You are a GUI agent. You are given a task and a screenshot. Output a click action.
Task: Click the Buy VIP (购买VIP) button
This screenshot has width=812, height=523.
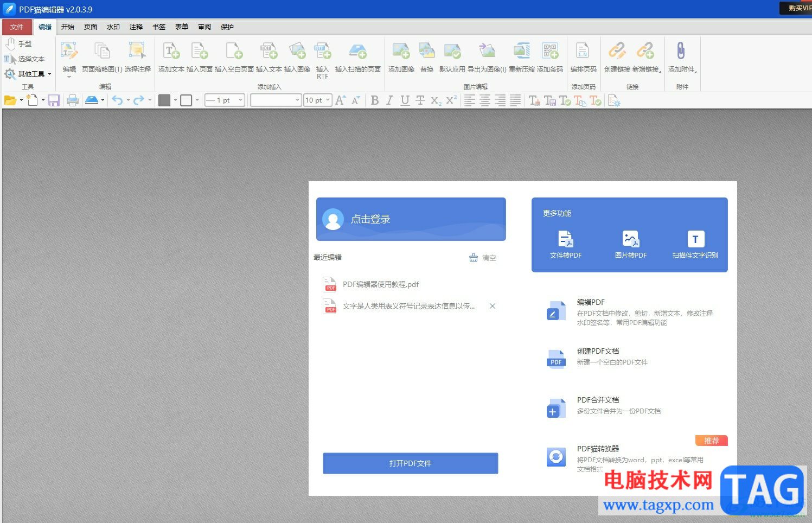pos(796,8)
